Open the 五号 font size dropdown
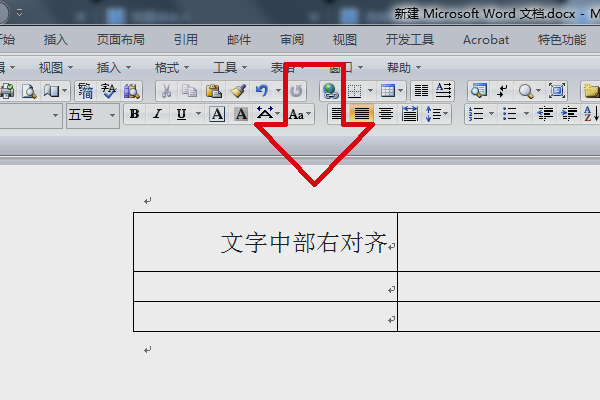The image size is (600, 400). 112,115
